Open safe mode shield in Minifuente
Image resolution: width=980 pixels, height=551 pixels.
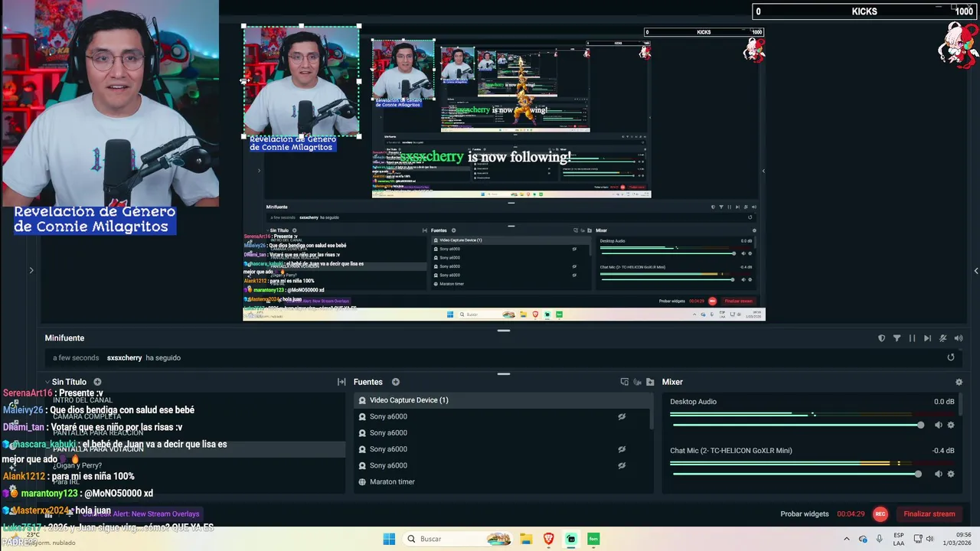tap(881, 338)
